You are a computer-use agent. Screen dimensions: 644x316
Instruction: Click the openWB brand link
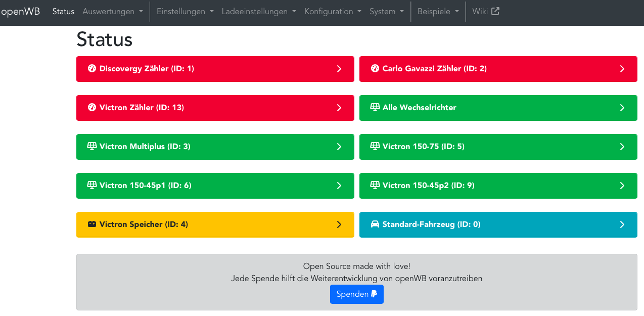tap(21, 11)
